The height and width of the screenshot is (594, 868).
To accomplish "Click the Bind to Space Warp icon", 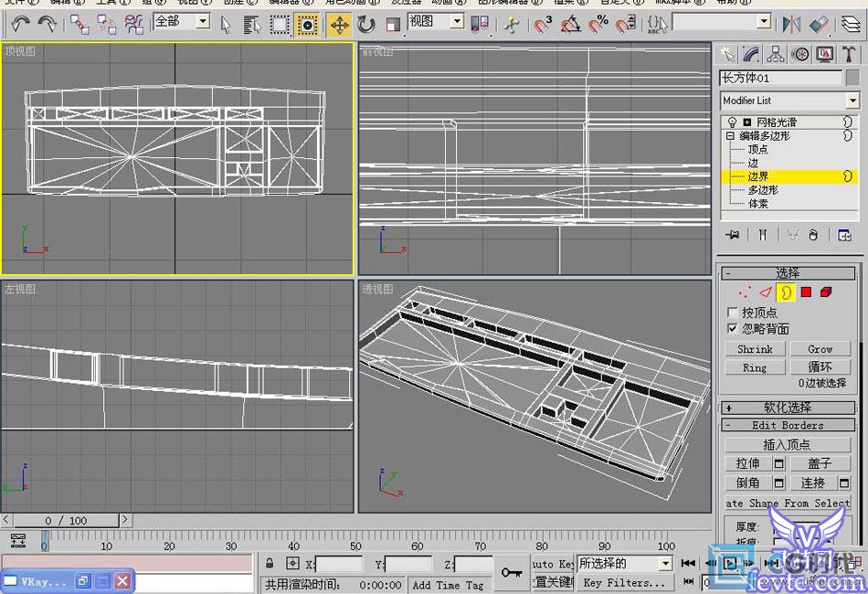I will tap(133, 24).
